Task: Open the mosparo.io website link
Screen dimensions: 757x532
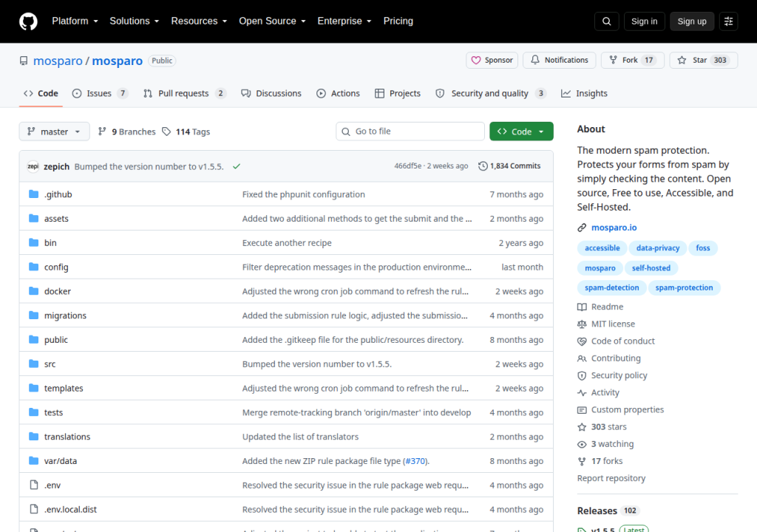Action: tap(614, 228)
